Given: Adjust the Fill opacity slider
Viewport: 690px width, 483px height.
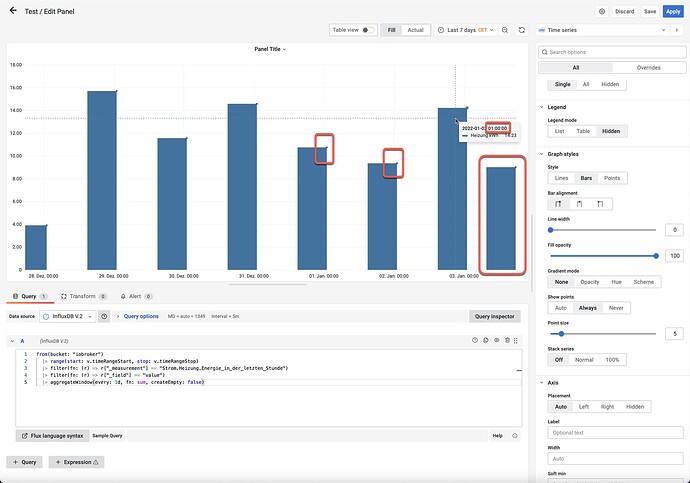Looking at the screenshot, I should pyautogui.click(x=603, y=256).
